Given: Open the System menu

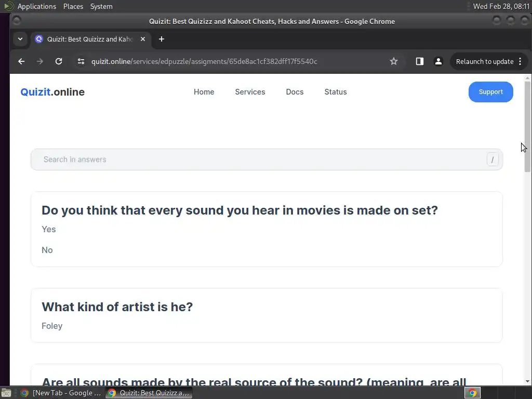Looking at the screenshot, I should (101, 6).
